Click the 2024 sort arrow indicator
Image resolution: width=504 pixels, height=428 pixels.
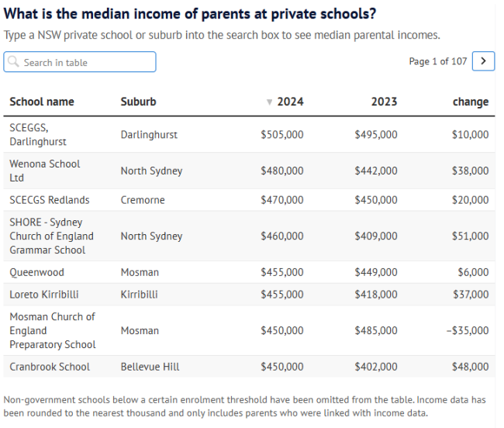click(x=269, y=102)
